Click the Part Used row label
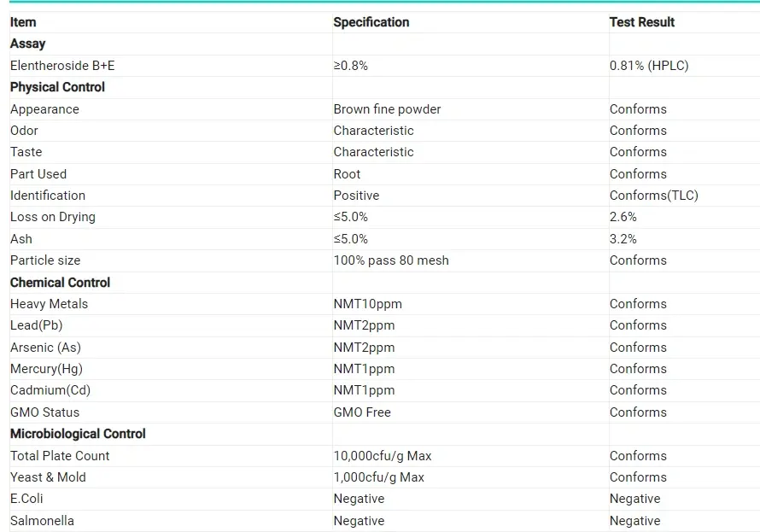 38,174
